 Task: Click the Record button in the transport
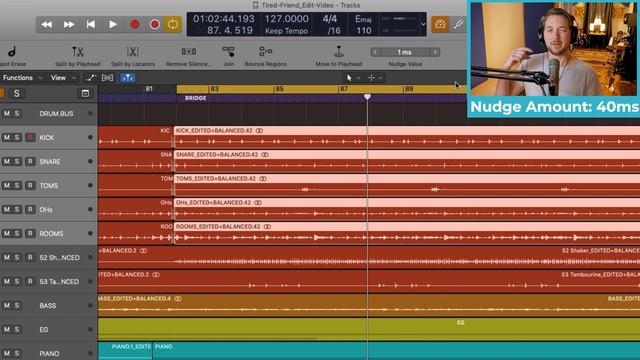(135, 24)
